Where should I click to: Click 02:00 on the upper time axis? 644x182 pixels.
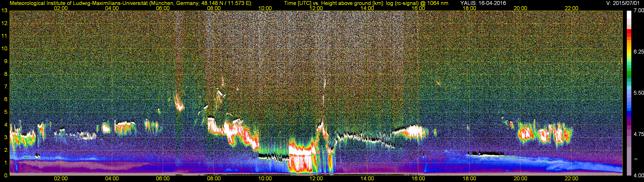61,8
